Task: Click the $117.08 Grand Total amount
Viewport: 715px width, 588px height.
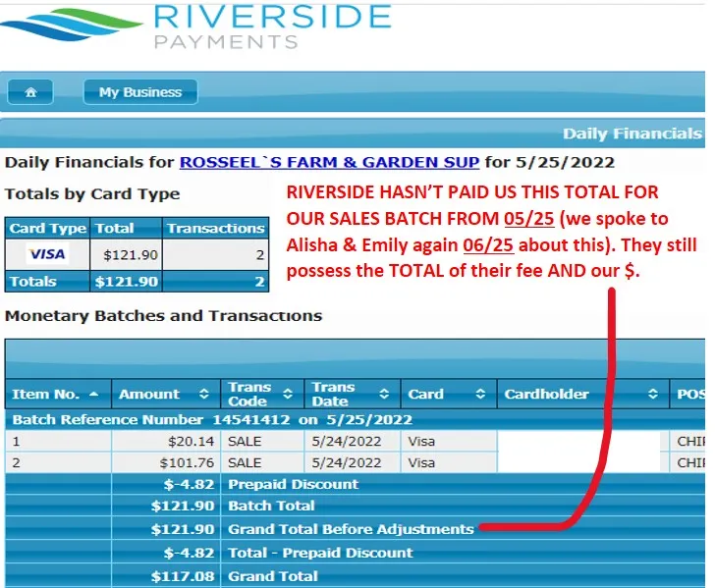Action: (x=183, y=576)
